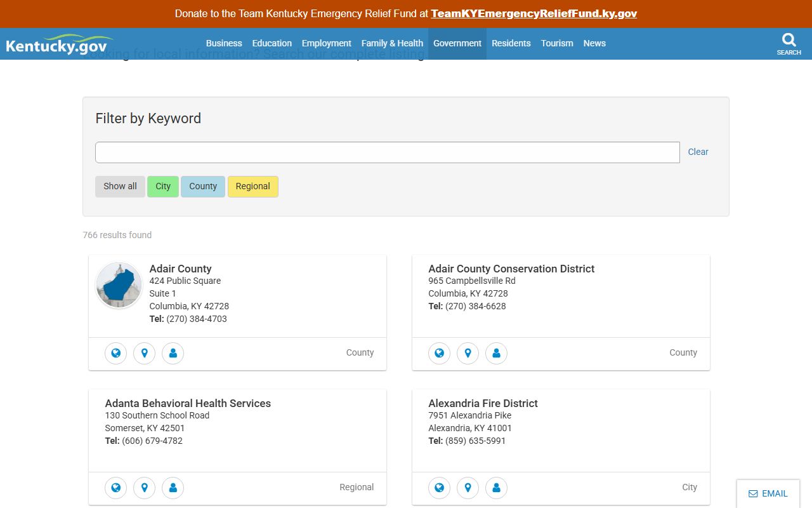Click the Adair County phone number

point(197,319)
